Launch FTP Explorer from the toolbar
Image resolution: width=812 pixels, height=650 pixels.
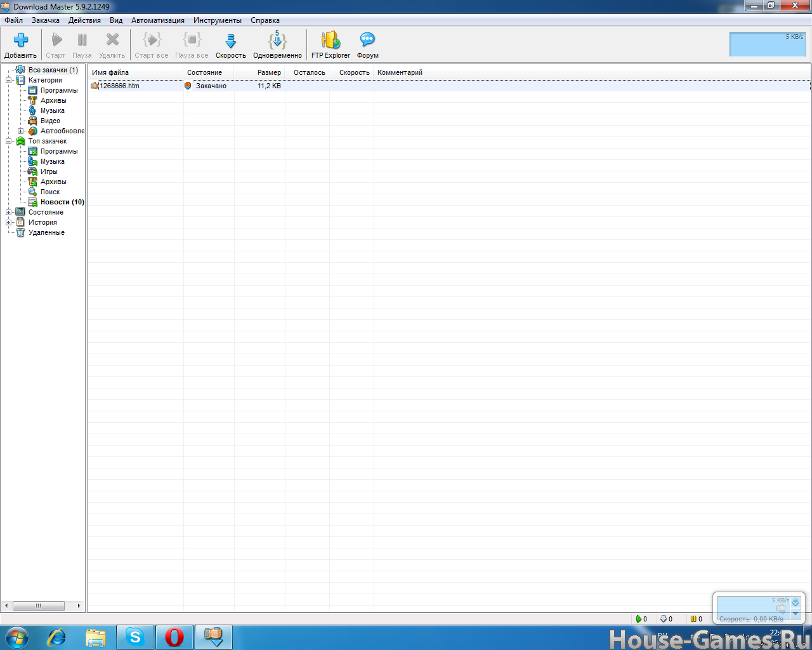point(331,45)
